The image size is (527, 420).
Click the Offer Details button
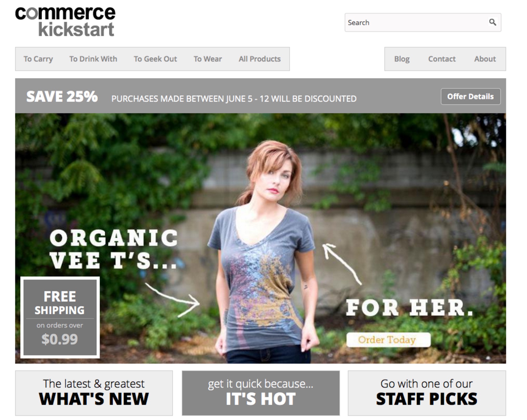[x=470, y=97]
